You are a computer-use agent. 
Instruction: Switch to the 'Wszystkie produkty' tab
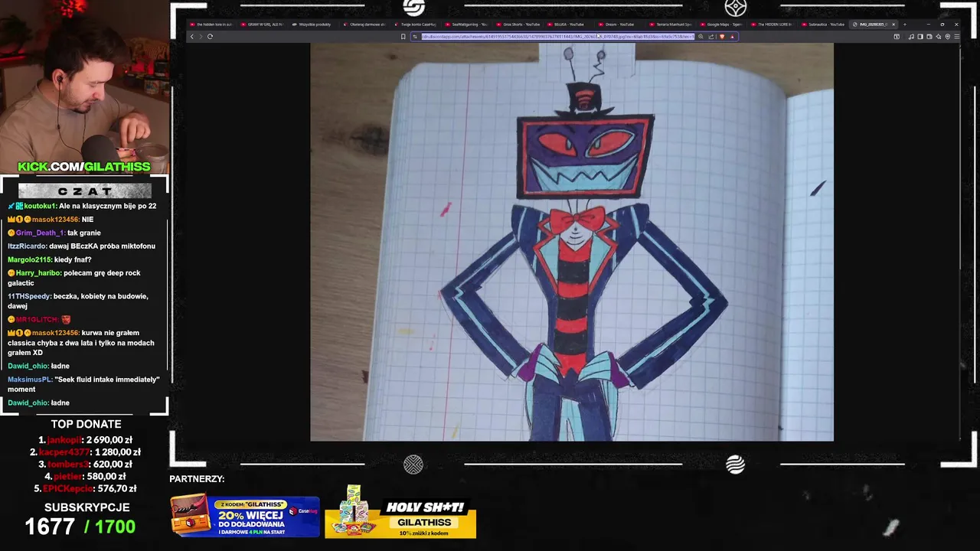click(x=313, y=24)
